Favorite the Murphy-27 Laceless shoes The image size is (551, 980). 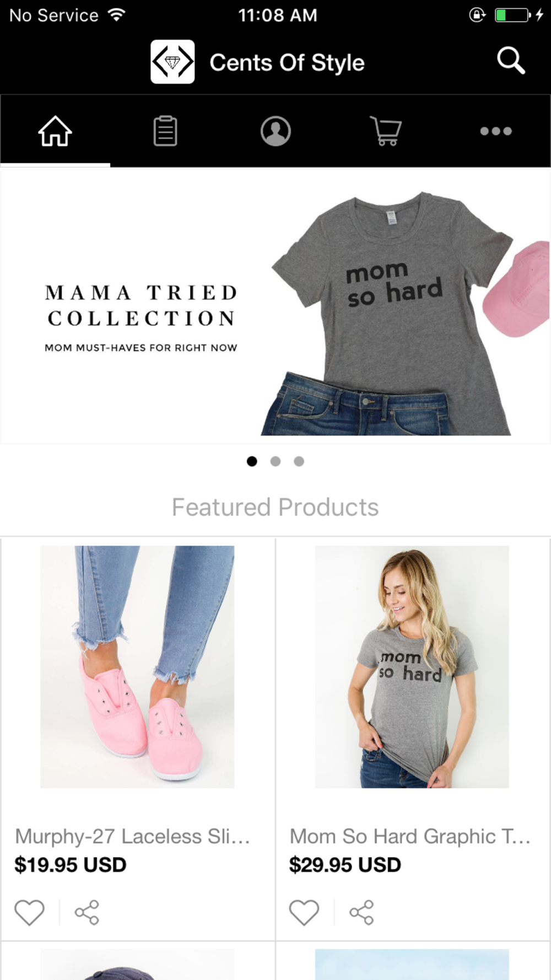click(29, 912)
